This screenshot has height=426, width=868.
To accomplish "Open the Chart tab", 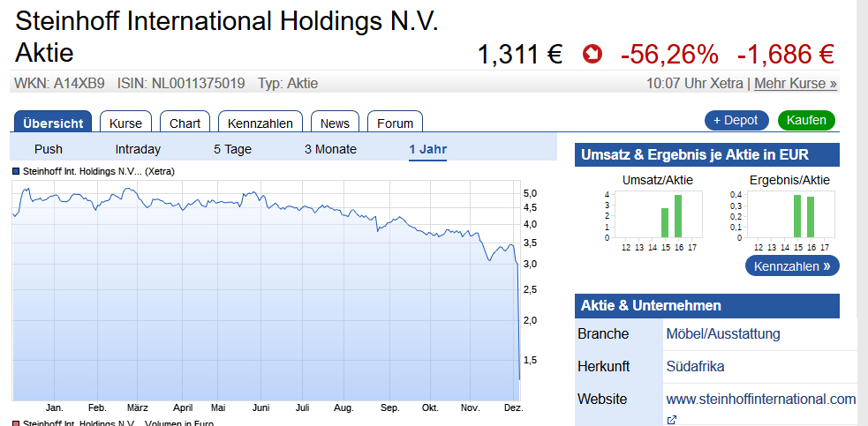I will tap(185, 123).
